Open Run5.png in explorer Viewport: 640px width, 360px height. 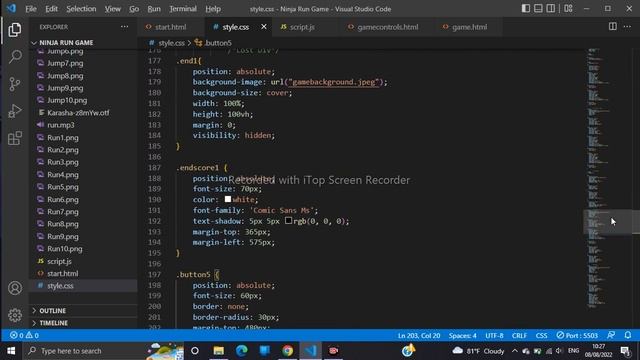[62, 187]
